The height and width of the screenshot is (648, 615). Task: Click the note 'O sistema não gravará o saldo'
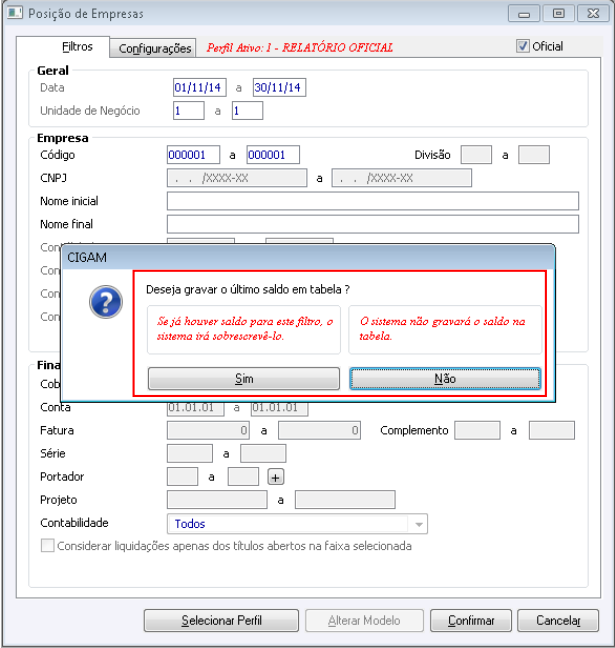(442, 329)
